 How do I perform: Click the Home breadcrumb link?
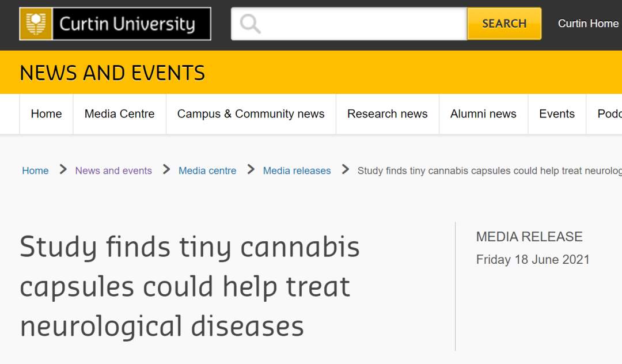tap(35, 170)
